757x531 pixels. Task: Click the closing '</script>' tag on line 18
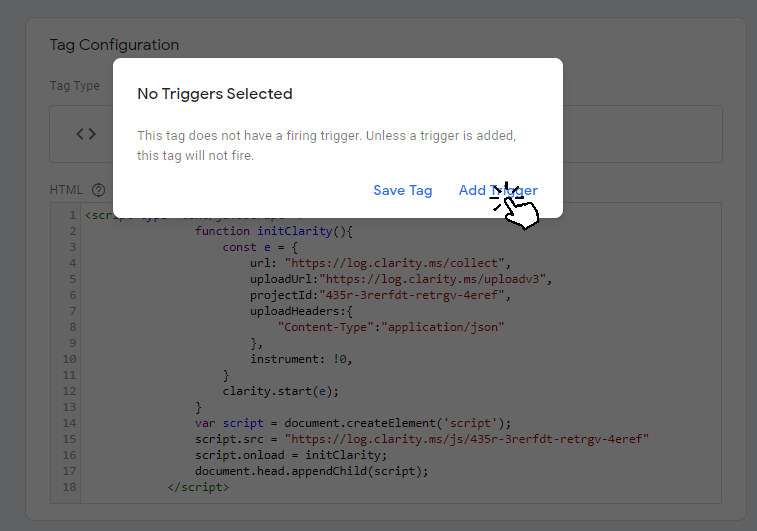pos(198,487)
